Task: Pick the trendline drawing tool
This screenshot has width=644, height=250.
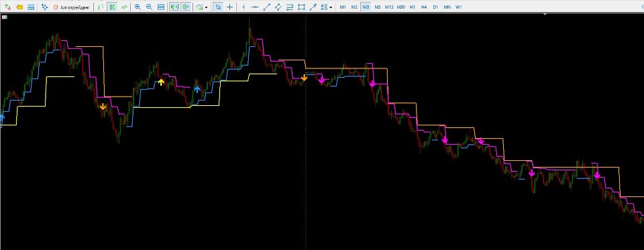Action: pyautogui.click(x=266, y=7)
